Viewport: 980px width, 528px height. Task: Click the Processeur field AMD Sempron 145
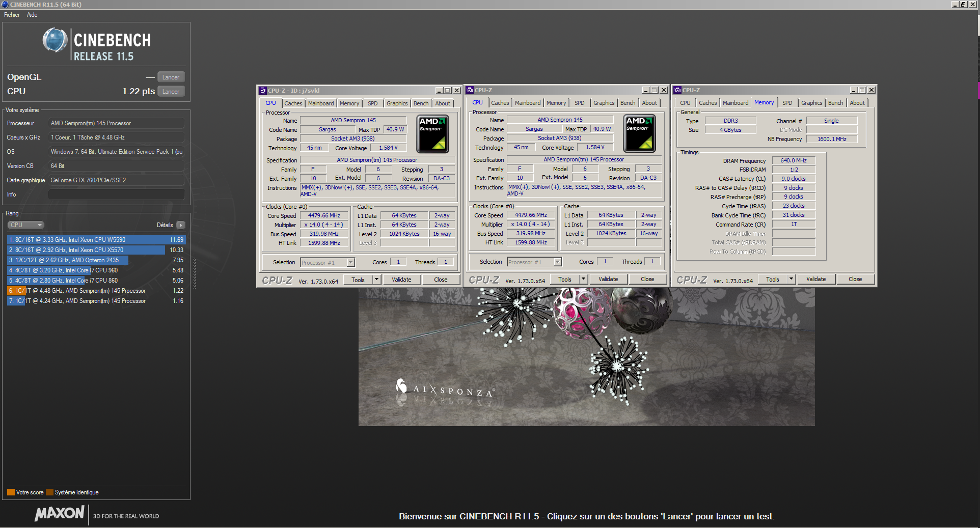[116, 123]
